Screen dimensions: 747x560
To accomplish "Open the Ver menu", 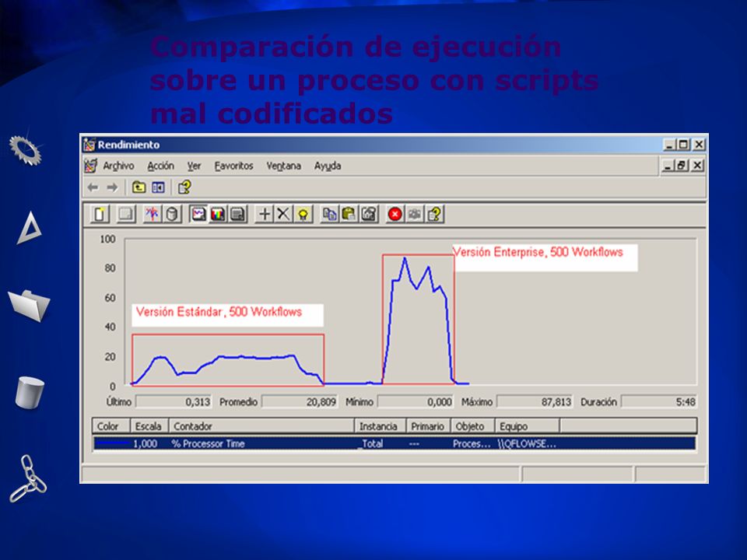I will [194, 166].
